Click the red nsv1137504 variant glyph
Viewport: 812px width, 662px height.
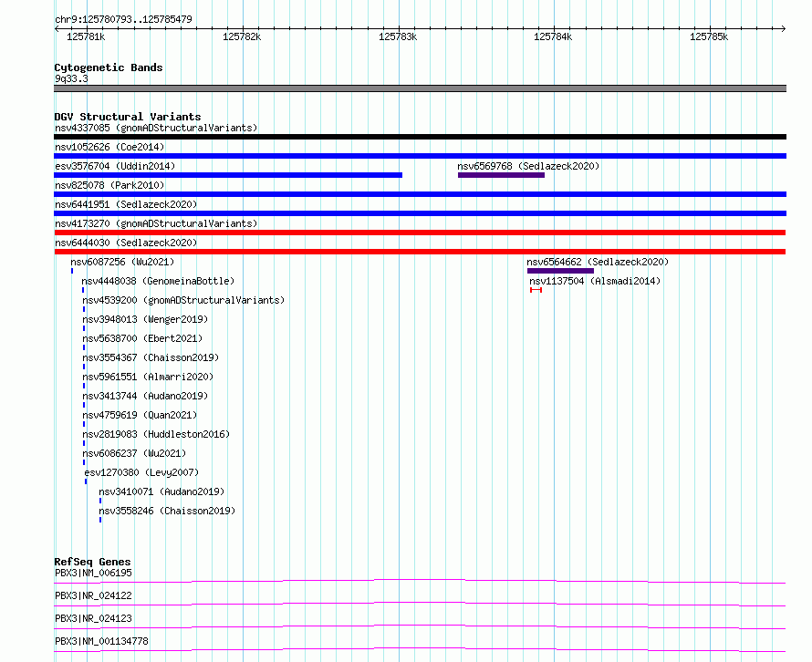(x=536, y=290)
